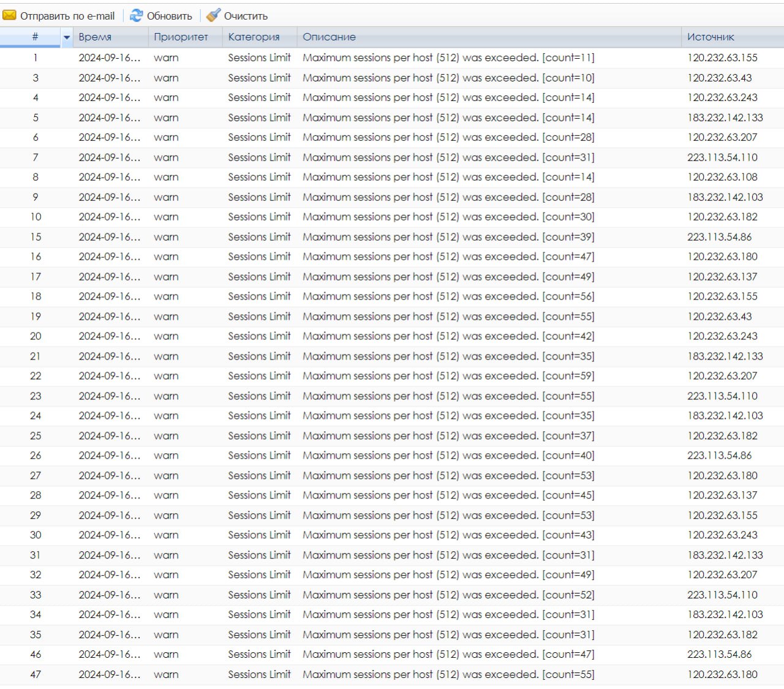Sort by the 'Описание' column header
784x689 pixels.
(x=329, y=37)
